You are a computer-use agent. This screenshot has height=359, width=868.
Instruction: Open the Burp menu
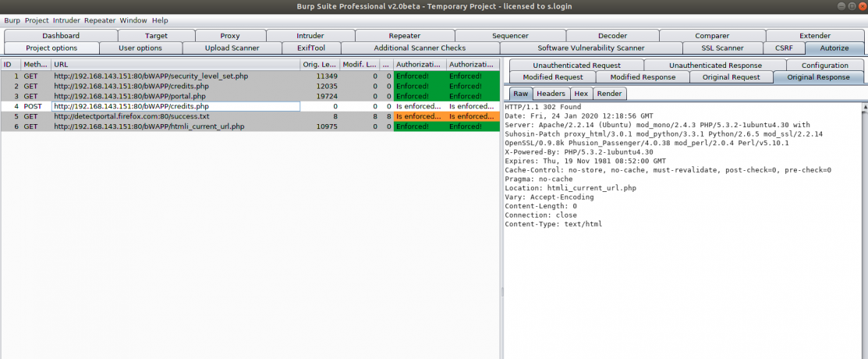coord(12,20)
